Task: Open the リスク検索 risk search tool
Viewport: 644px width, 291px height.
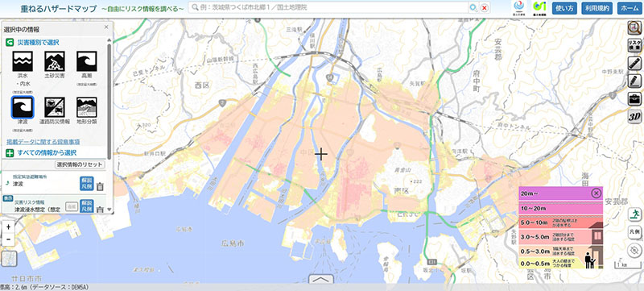Action: (634, 46)
